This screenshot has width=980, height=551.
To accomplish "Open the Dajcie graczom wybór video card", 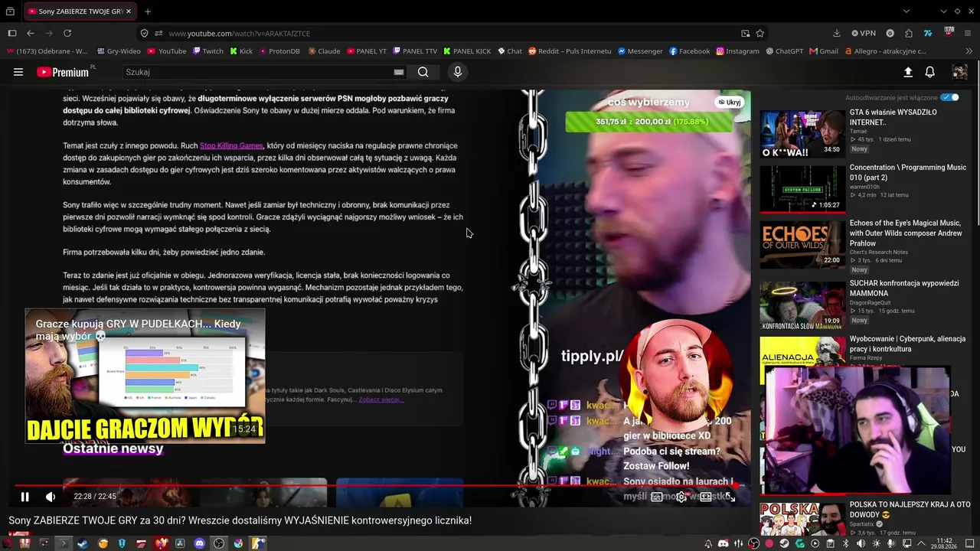I will (x=145, y=376).
